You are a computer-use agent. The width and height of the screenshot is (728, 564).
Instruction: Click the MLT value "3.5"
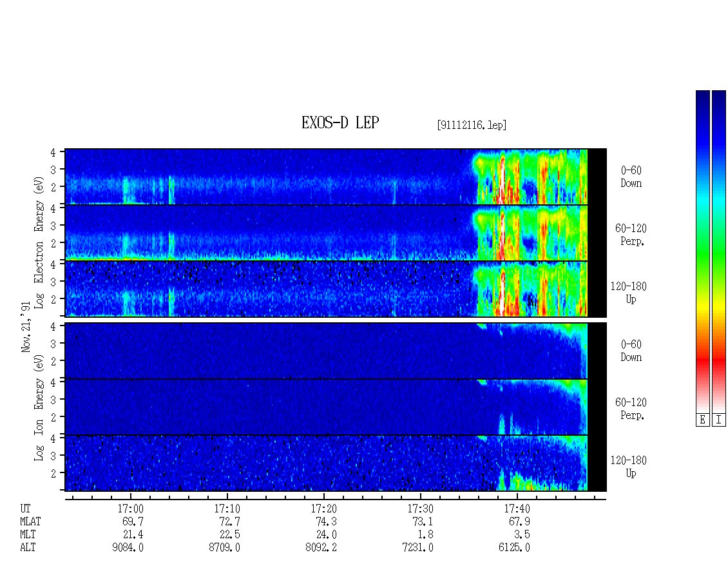click(x=522, y=535)
